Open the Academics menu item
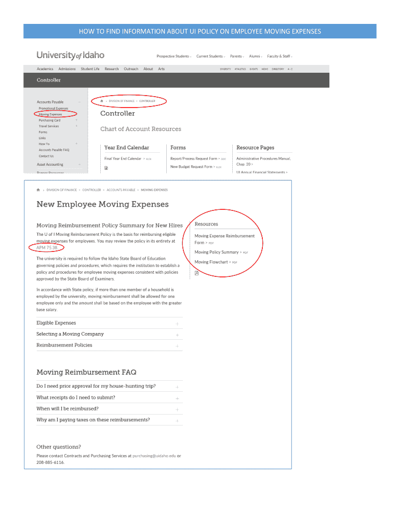 (x=45, y=69)
